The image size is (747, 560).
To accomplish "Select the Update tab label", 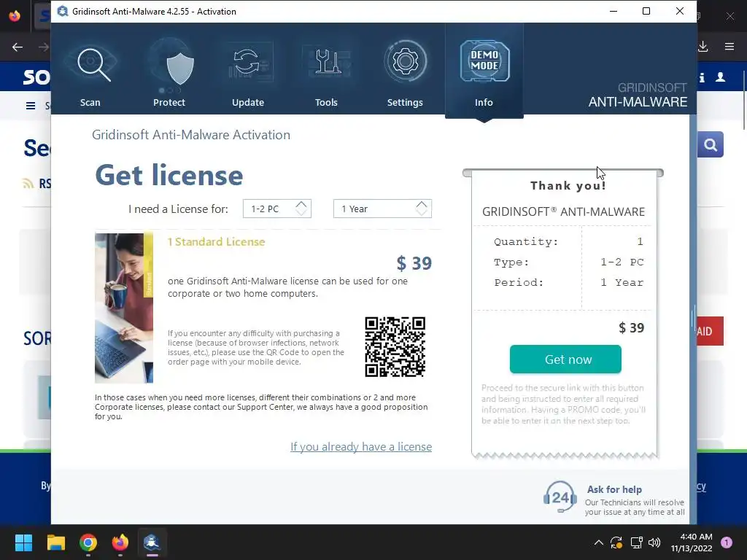I will 248,102.
